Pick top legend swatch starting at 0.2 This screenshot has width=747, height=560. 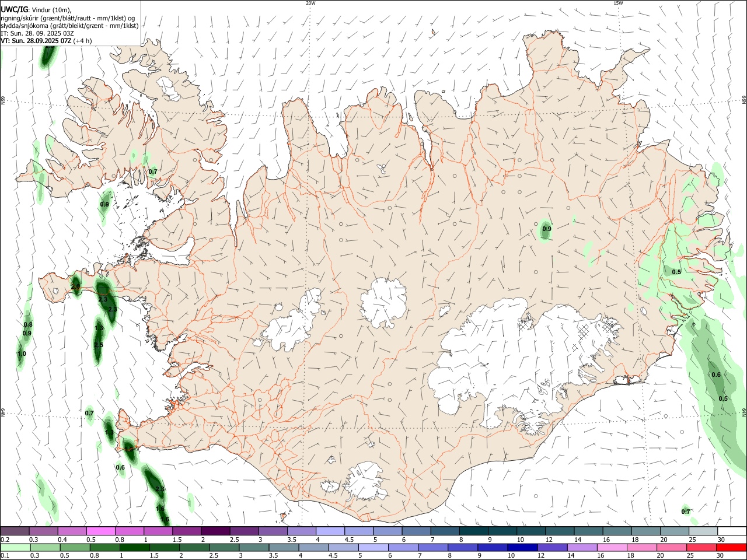(x=15, y=531)
